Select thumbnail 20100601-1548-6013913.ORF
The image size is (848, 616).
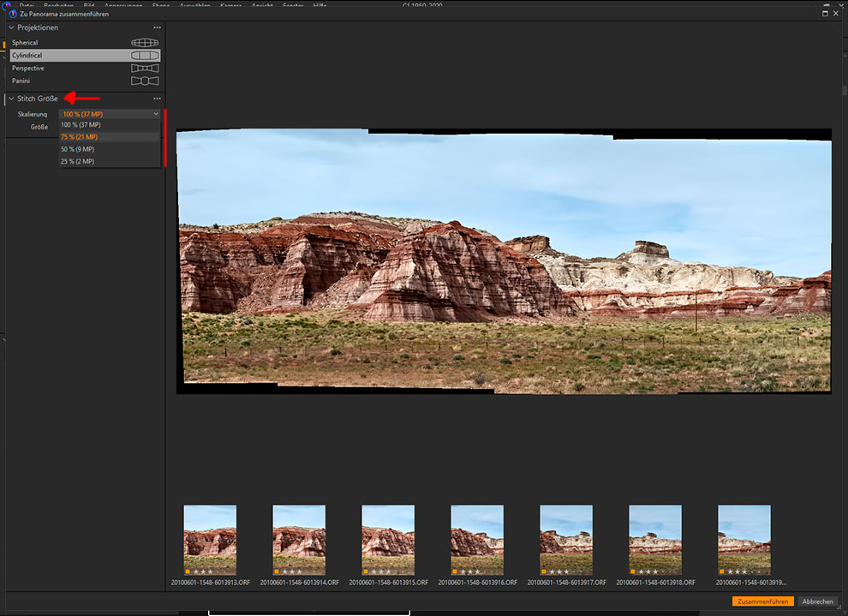[x=210, y=540]
